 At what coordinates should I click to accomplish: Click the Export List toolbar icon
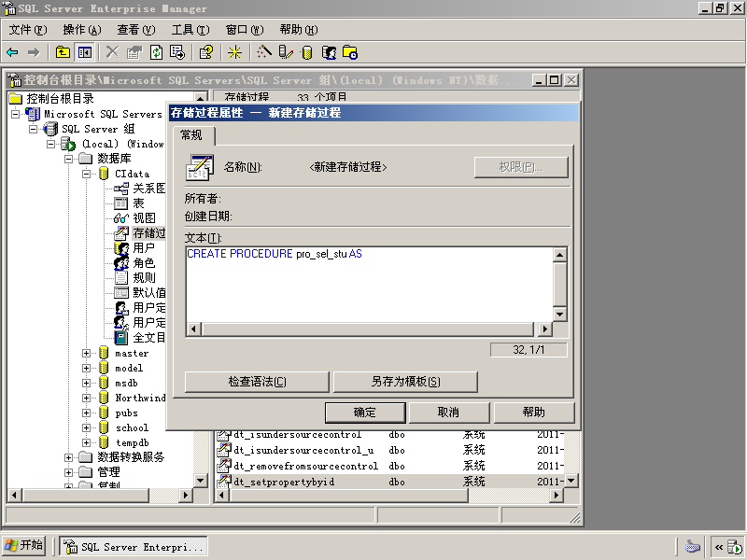tap(177, 52)
